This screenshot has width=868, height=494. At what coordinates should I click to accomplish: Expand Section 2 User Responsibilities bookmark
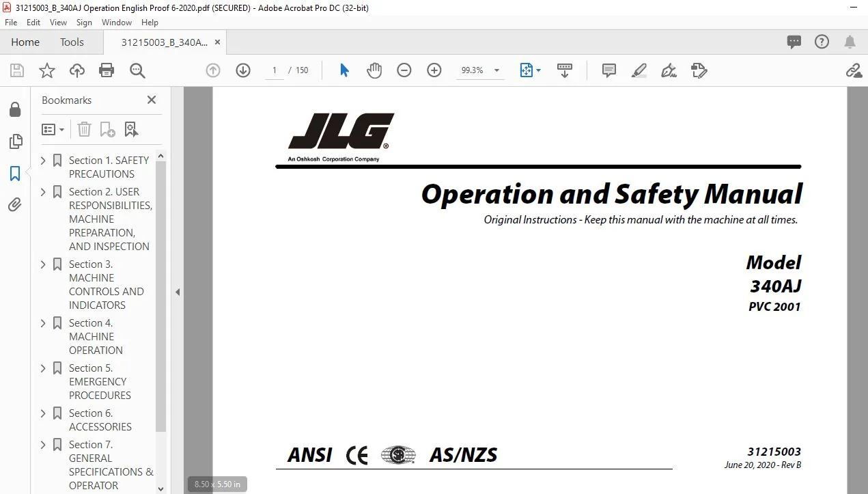click(44, 192)
